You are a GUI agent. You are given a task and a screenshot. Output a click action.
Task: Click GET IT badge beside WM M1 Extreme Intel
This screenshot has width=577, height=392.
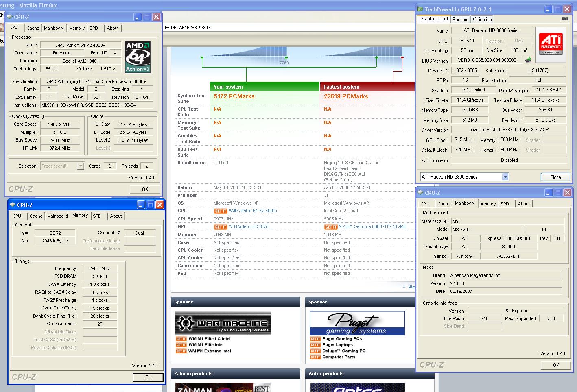tap(181, 351)
